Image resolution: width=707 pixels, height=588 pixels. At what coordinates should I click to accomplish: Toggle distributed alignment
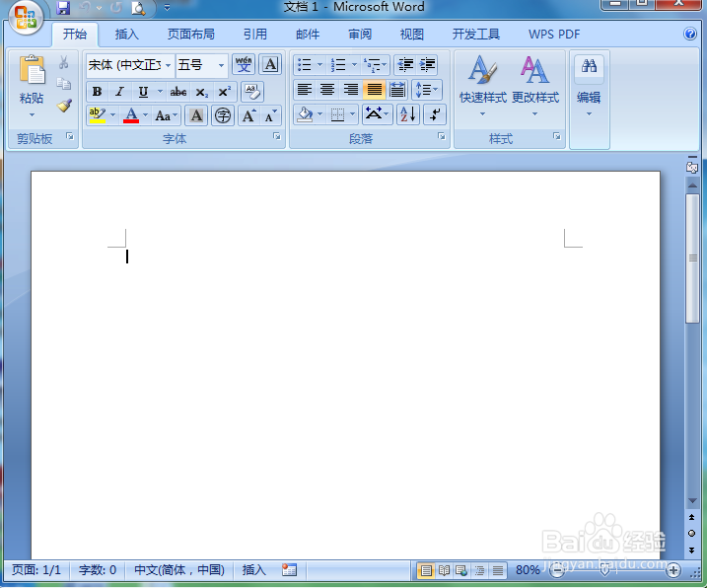(x=397, y=90)
